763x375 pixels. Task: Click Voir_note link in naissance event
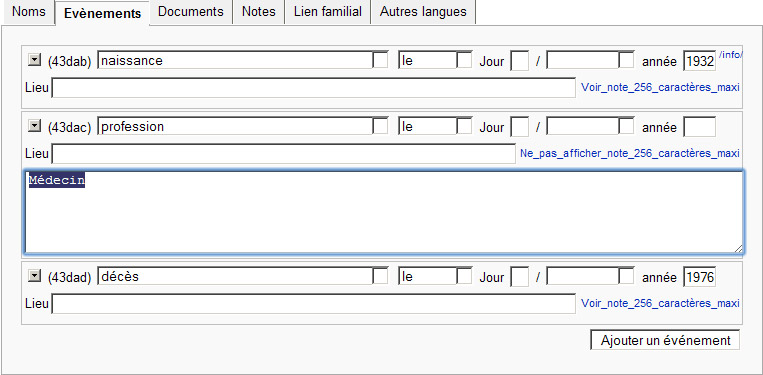(660, 88)
